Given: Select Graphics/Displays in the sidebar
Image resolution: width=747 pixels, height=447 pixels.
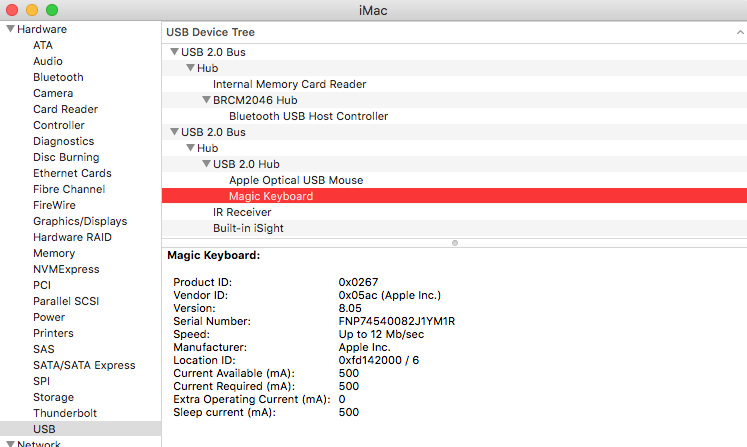Looking at the screenshot, I should click(80, 221).
